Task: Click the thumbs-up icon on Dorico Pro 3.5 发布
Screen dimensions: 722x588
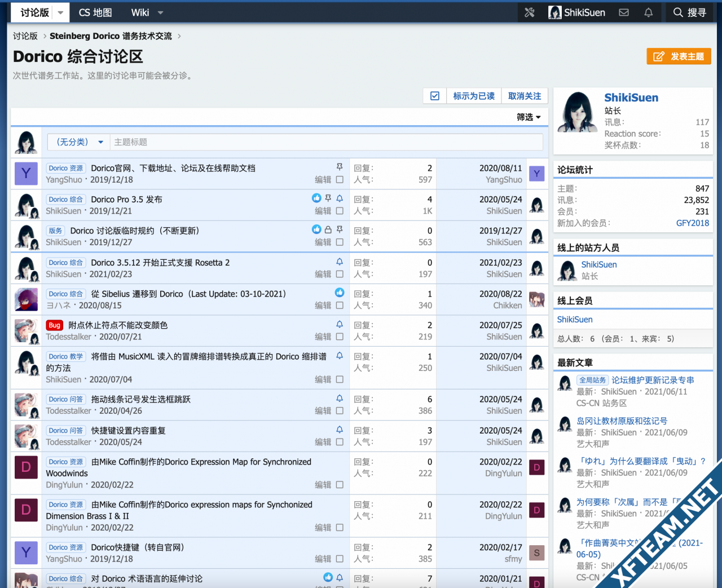Action: pyautogui.click(x=316, y=198)
